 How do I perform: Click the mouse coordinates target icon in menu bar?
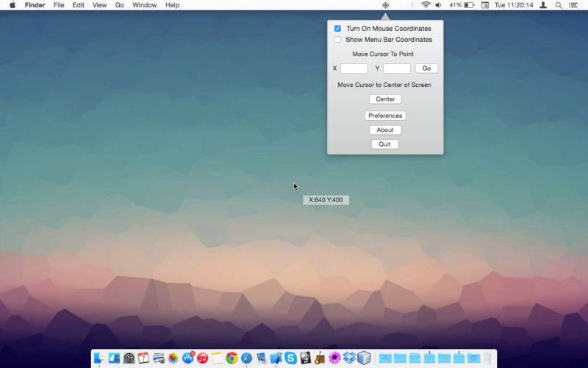point(385,5)
